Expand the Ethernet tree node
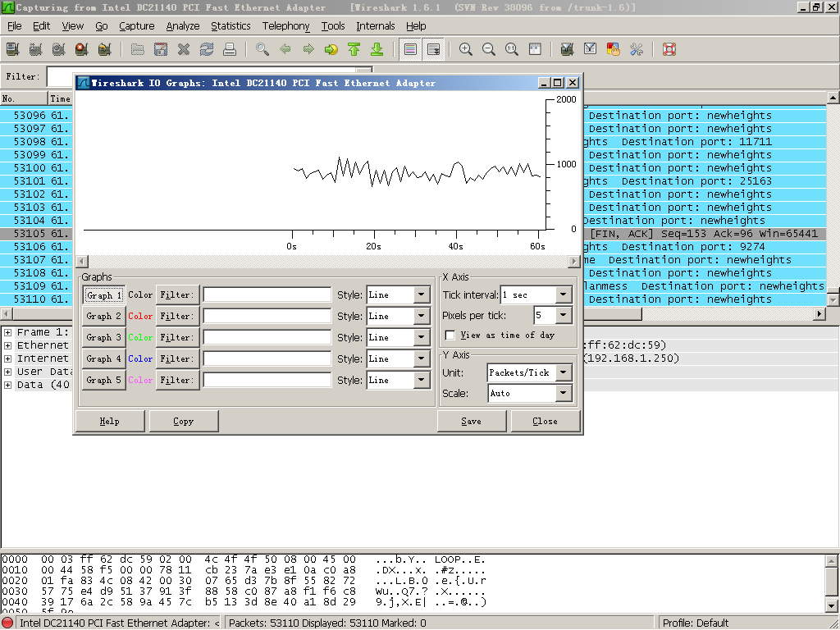This screenshot has width=840, height=630. click(x=7, y=346)
